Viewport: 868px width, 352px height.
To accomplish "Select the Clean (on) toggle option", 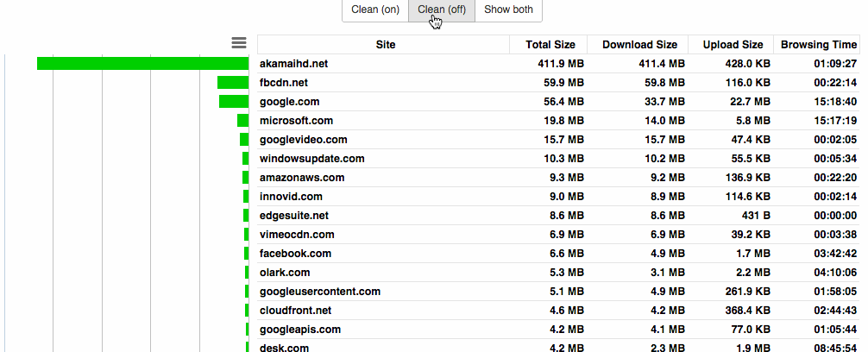I will [x=375, y=10].
